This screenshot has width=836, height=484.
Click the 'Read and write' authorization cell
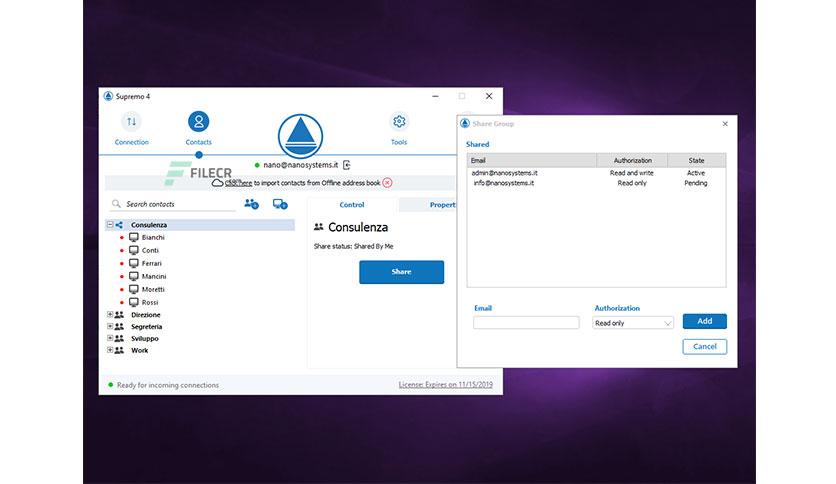[632, 173]
